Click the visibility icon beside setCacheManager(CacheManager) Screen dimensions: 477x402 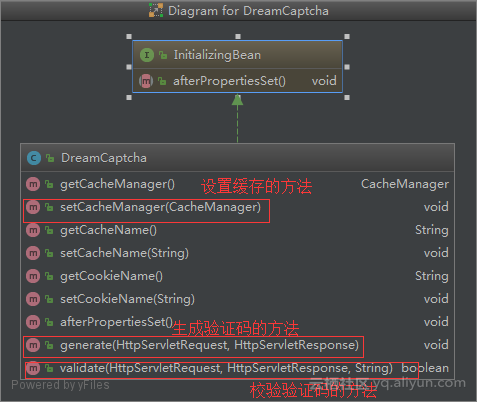[49, 207]
